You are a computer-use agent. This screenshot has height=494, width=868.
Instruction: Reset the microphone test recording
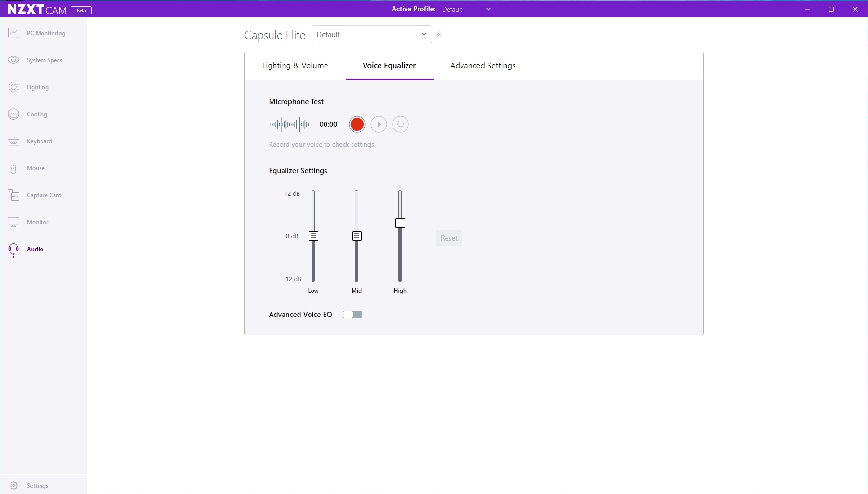click(x=400, y=124)
